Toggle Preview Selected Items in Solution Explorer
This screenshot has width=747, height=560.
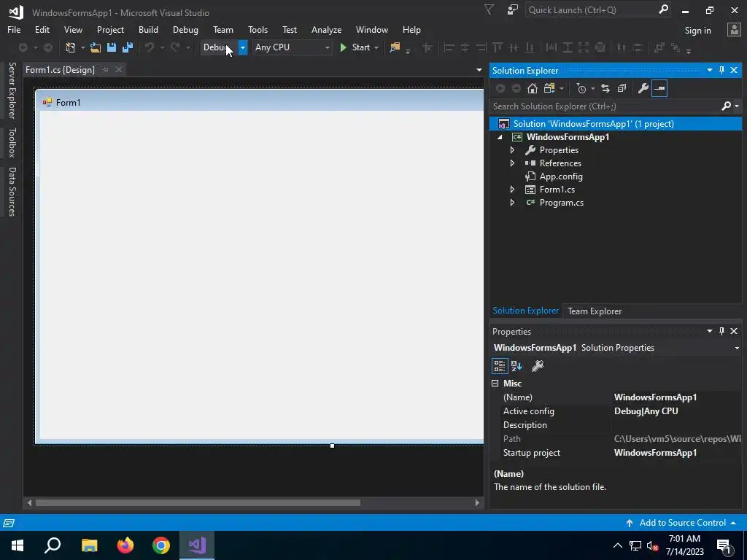tap(659, 88)
